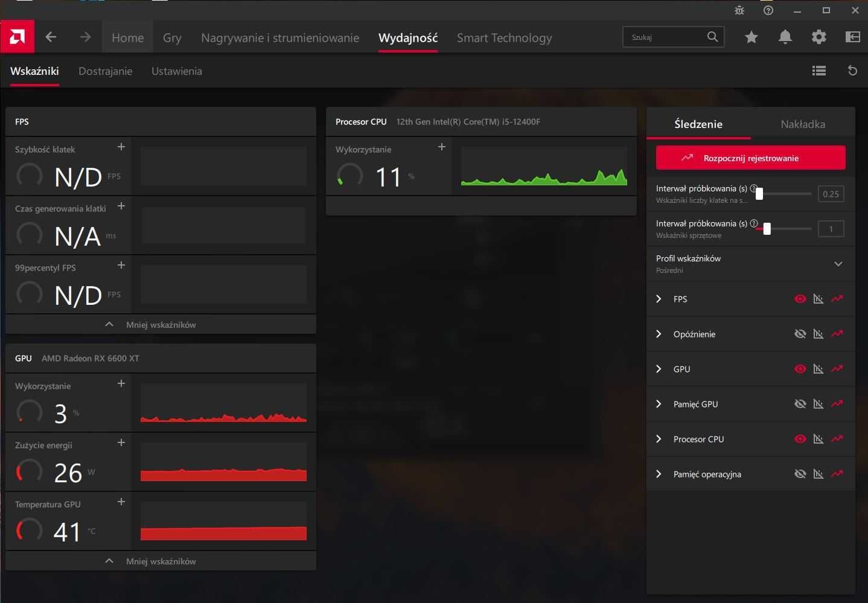Screen dimensions: 868x603
Task: Select the Wydajność tab
Action: 408,37
